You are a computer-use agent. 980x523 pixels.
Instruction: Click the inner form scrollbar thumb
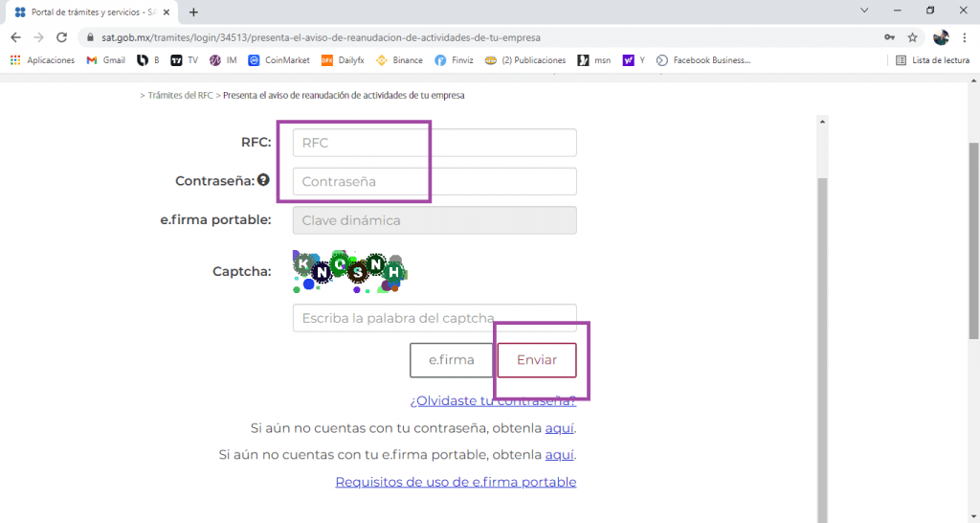point(822,351)
